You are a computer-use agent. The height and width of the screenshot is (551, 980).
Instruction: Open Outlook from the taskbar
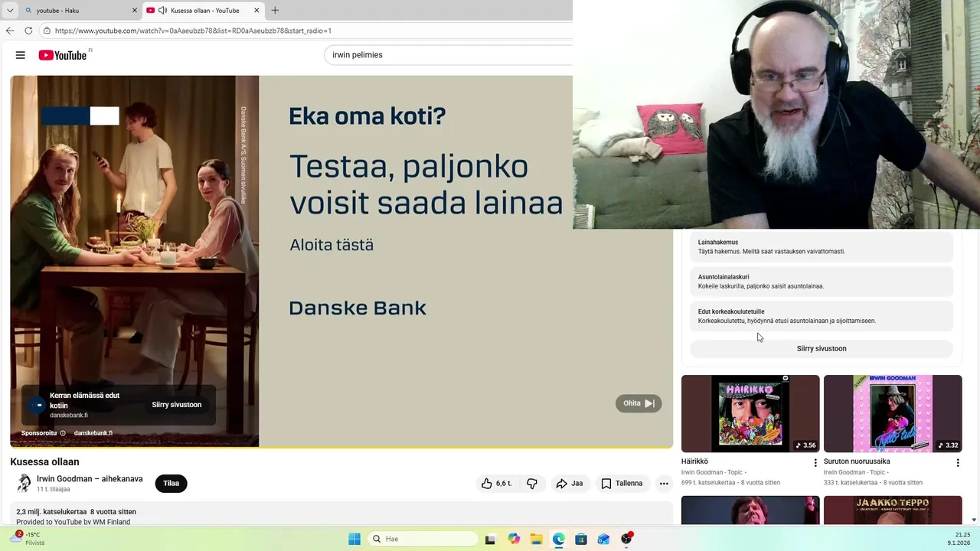coord(603,539)
